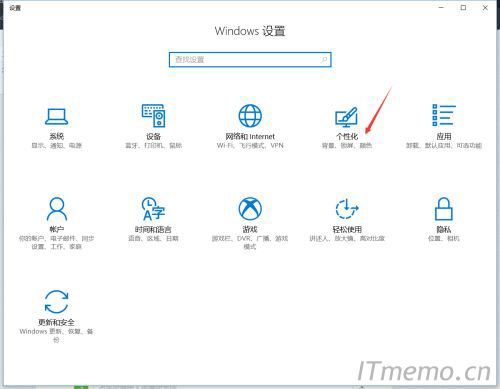Click the 设备 label text
This screenshot has width=500, height=389.
click(x=153, y=136)
